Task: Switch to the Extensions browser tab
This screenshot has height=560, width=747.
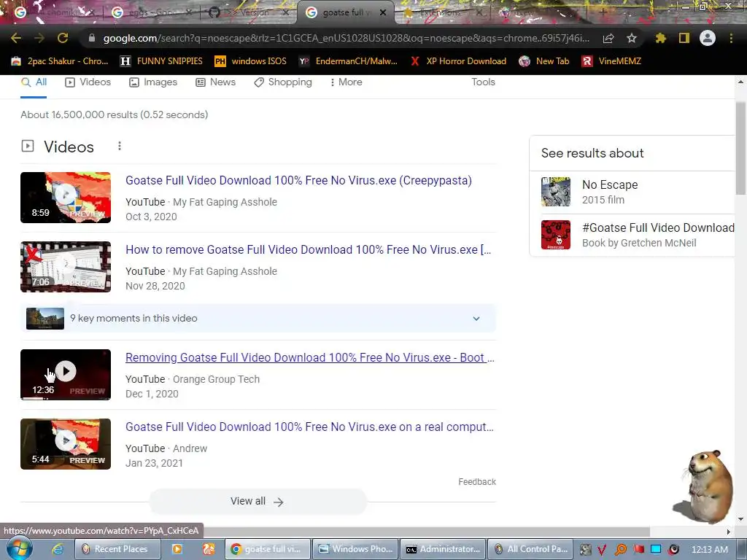Action: [443, 12]
